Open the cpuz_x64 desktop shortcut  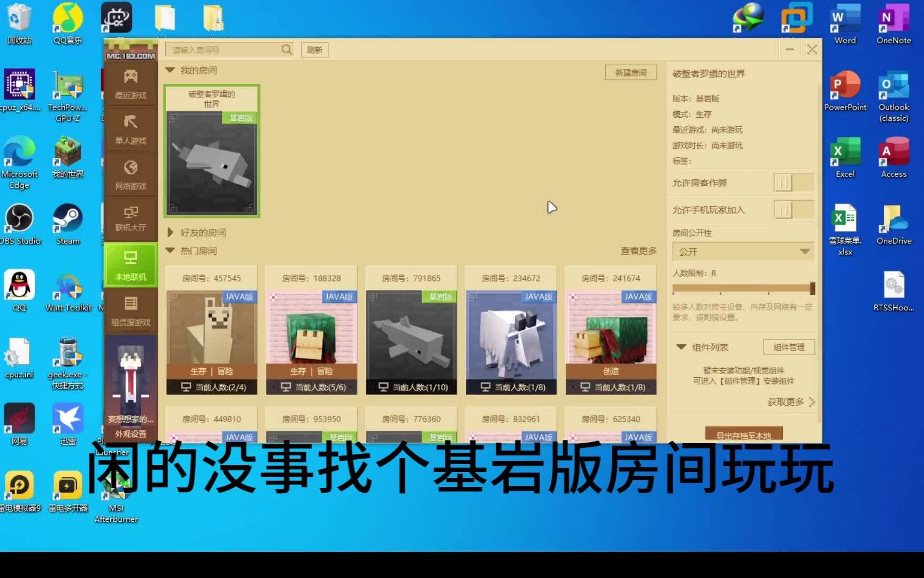[x=20, y=91]
